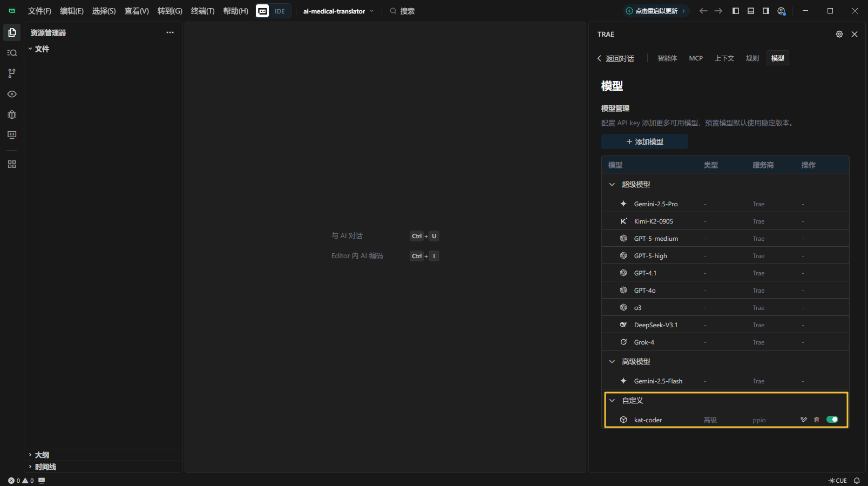Close the TRAE side panel
Screen dimensions: 868x486
[x=855, y=34]
